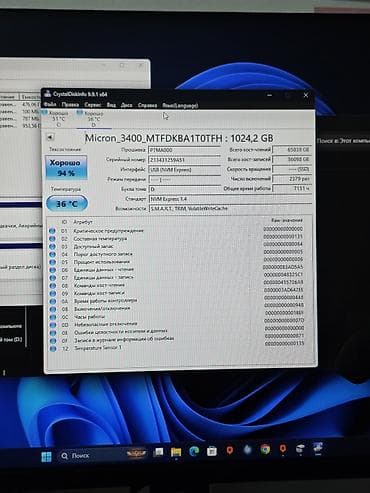Click the Micron_3400 disk model title

tap(179, 138)
